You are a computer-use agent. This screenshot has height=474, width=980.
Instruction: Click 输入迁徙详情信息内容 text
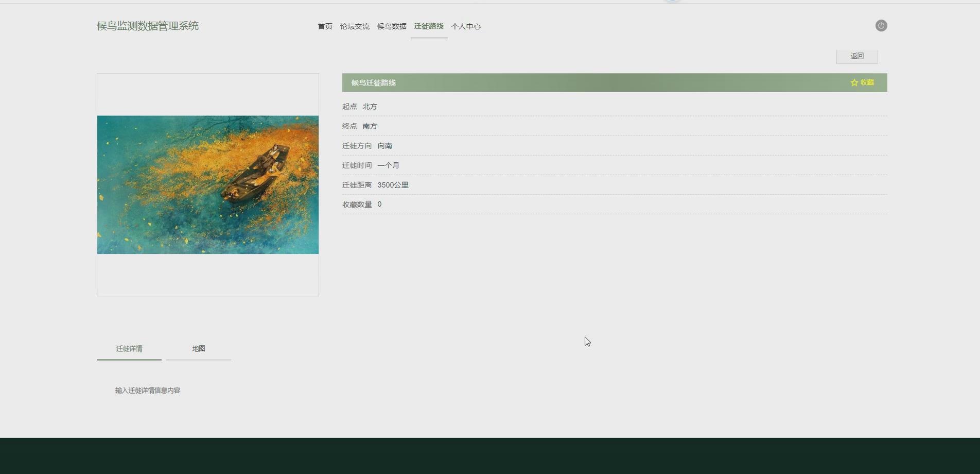point(148,391)
